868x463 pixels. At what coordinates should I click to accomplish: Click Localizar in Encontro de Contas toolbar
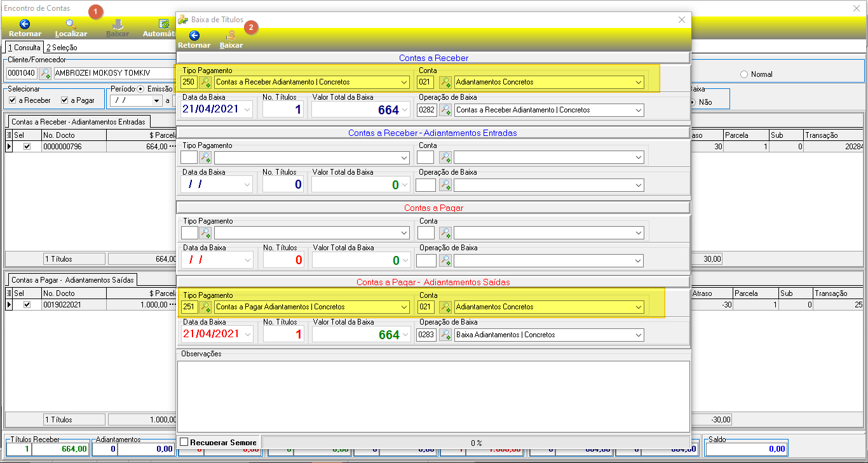tap(71, 28)
